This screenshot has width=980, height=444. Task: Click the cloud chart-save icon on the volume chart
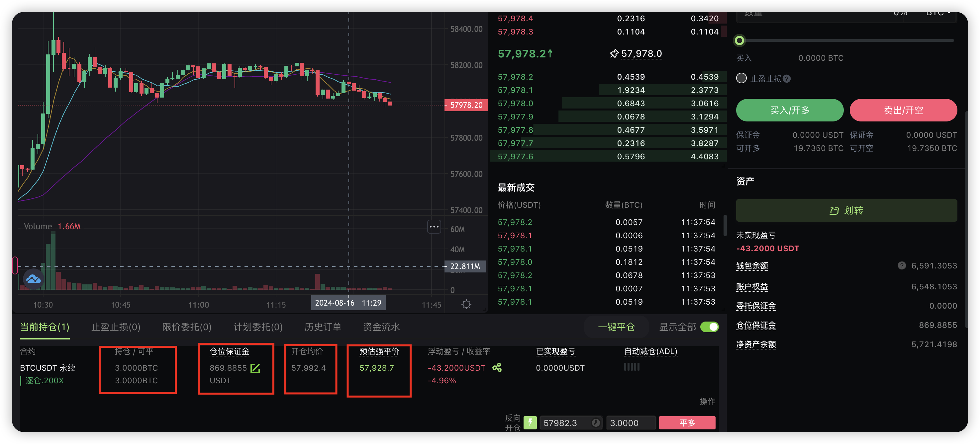pyautogui.click(x=34, y=279)
